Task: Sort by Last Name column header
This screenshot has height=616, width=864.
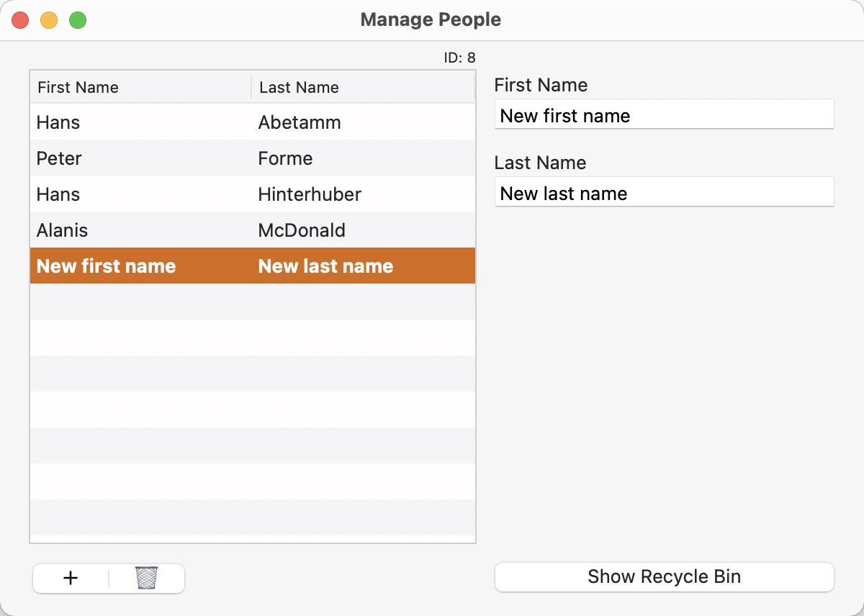Action: coord(363,88)
